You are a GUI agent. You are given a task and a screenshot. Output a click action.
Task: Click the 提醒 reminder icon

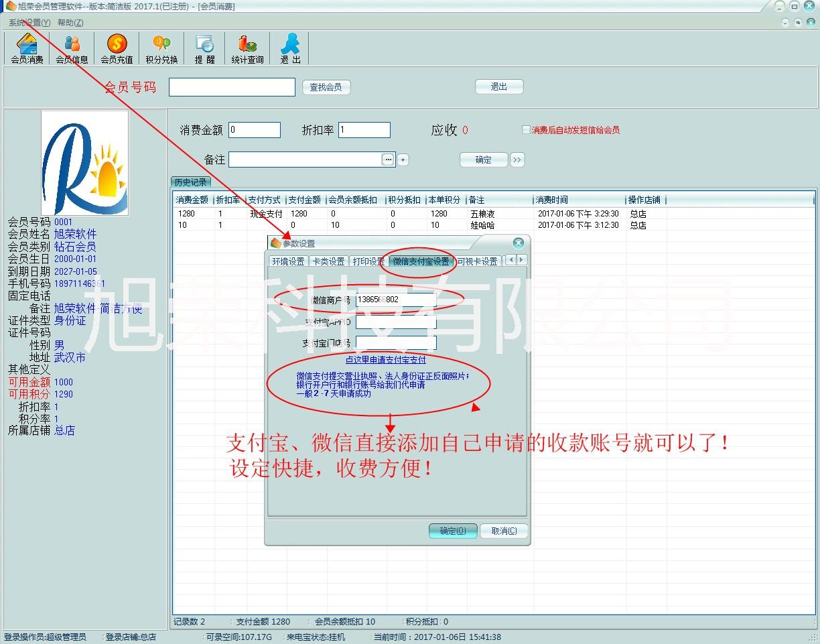[204, 48]
